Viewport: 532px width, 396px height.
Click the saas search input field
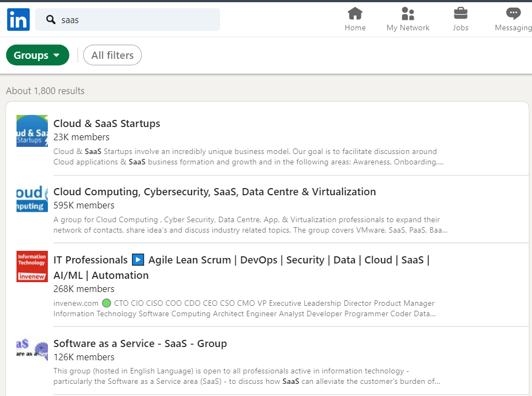point(138,20)
